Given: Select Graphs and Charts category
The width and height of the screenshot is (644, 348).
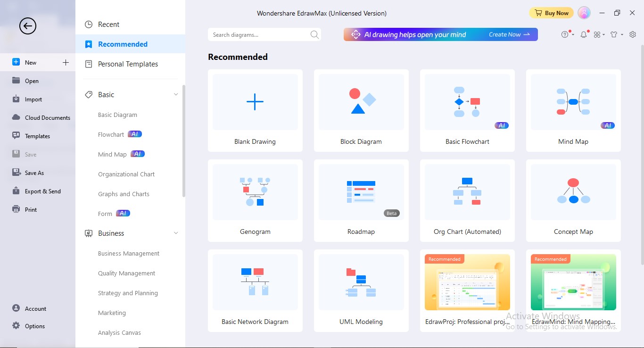Looking at the screenshot, I should (124, 194).
